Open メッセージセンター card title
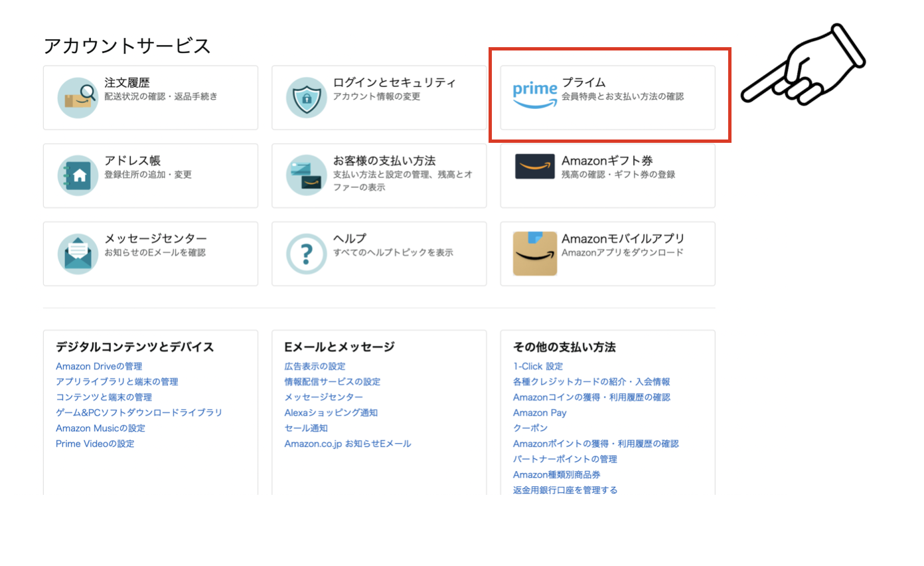 coord(156,238)
